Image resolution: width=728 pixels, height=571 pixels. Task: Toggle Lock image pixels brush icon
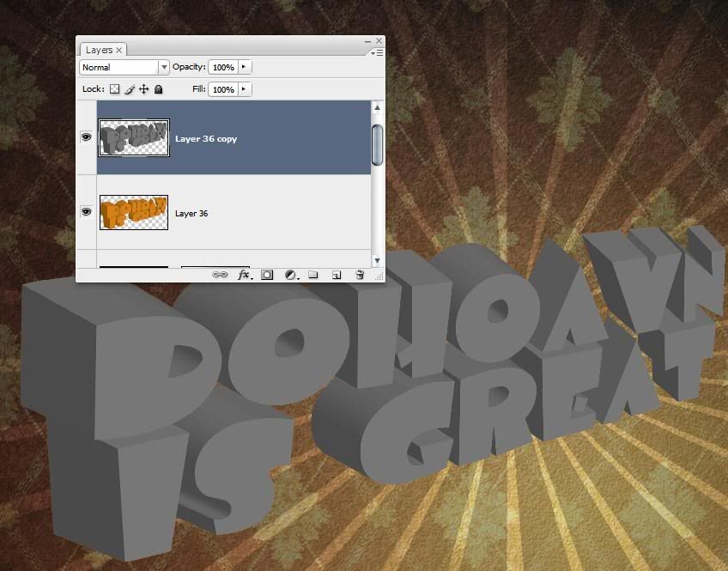130,89
